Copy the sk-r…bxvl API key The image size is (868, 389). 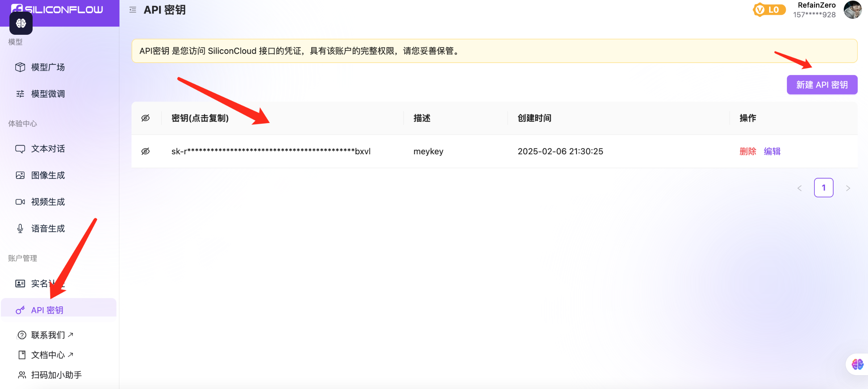(x=271, y=151)
